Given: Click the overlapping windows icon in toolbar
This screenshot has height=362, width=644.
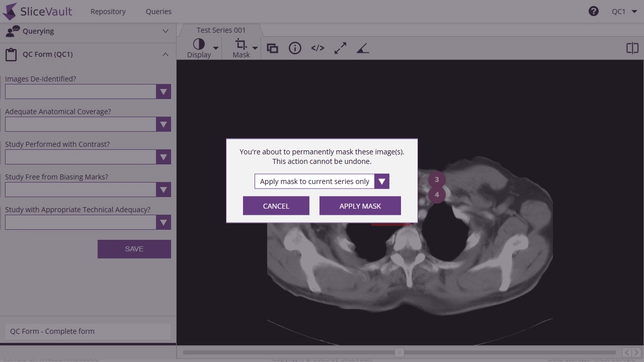Looking at the screenshot, I should point(272,48).
